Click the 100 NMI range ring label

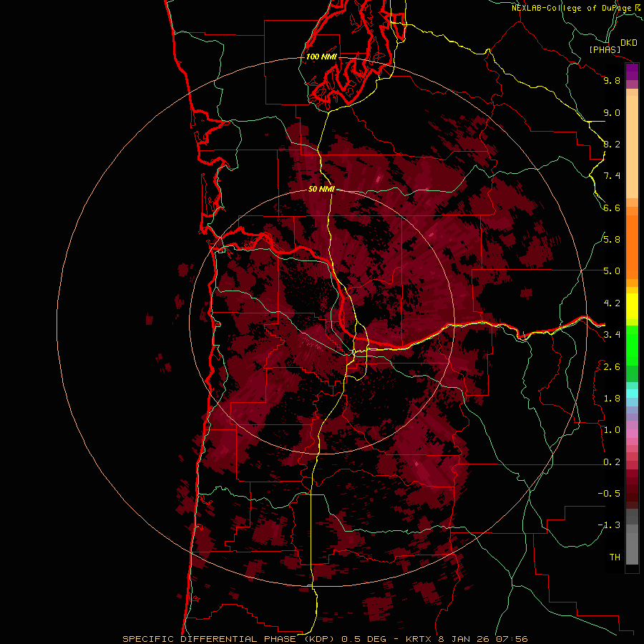[x=321, y=57]
